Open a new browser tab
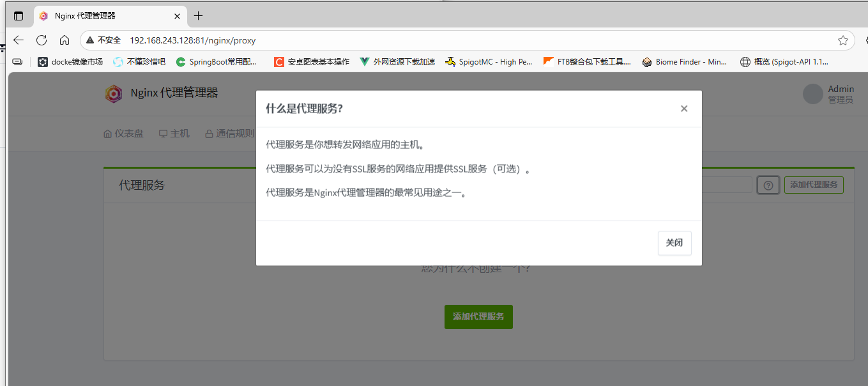 click(199, 16)
